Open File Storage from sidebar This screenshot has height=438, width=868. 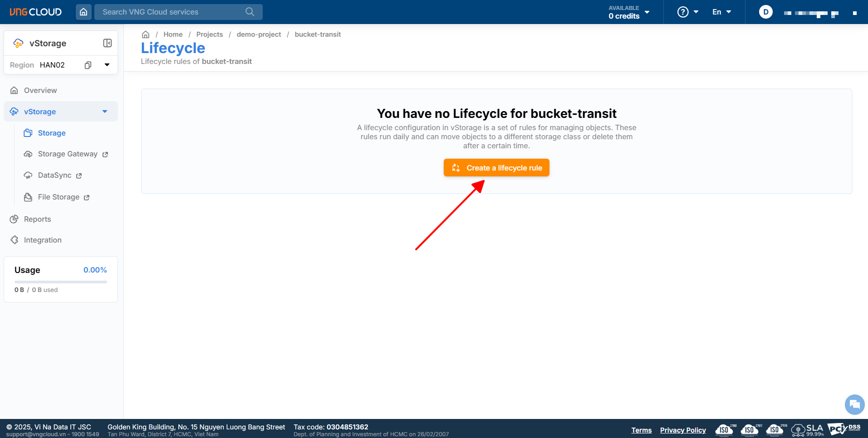click(59, 197)
